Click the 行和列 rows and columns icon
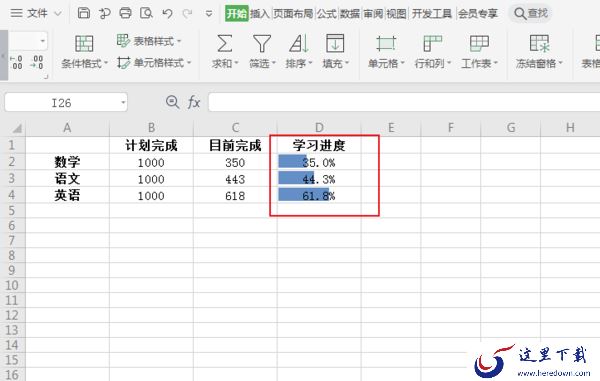 pyautogui.click(x=432, y=43)
